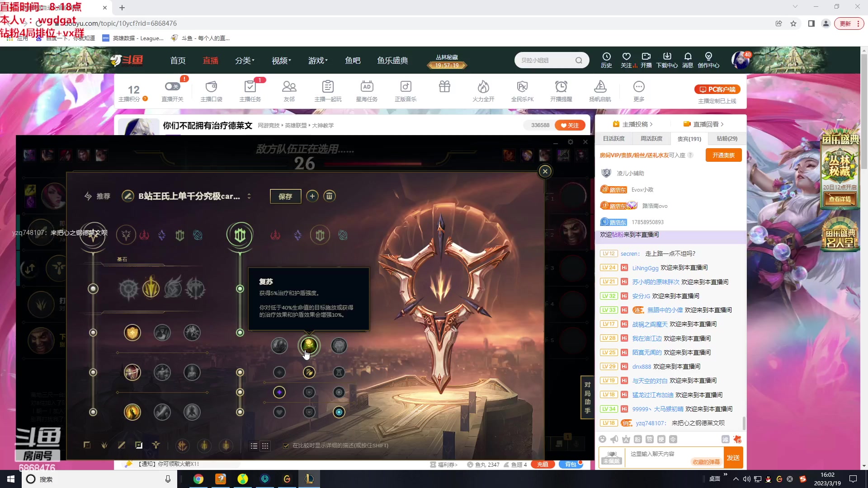Switch rune display to grid view

coord(265,446)
